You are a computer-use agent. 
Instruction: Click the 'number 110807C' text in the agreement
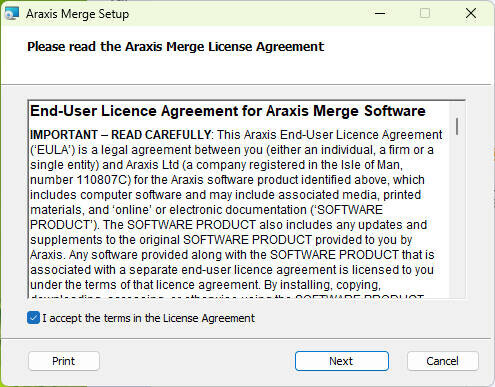click(80, 180)
